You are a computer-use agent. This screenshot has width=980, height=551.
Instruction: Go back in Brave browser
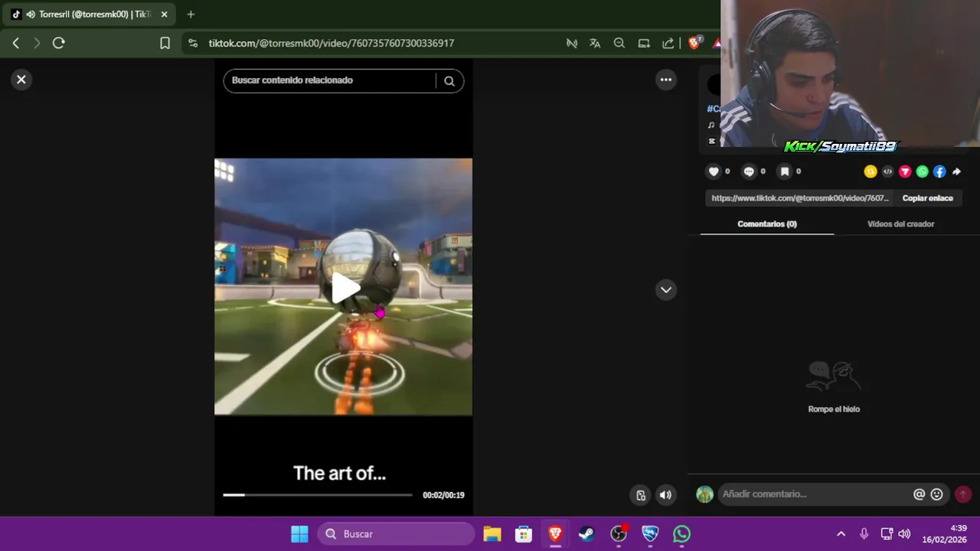click(x=16, y=43)
